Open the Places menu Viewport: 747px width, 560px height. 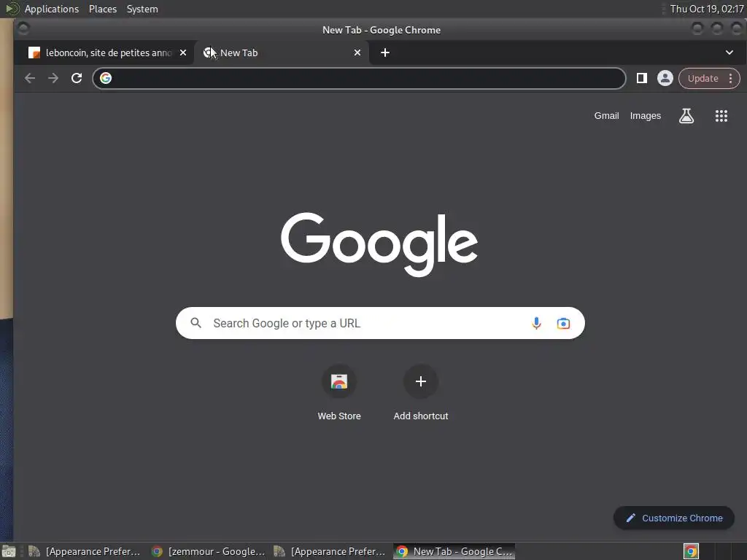(103, 9)
